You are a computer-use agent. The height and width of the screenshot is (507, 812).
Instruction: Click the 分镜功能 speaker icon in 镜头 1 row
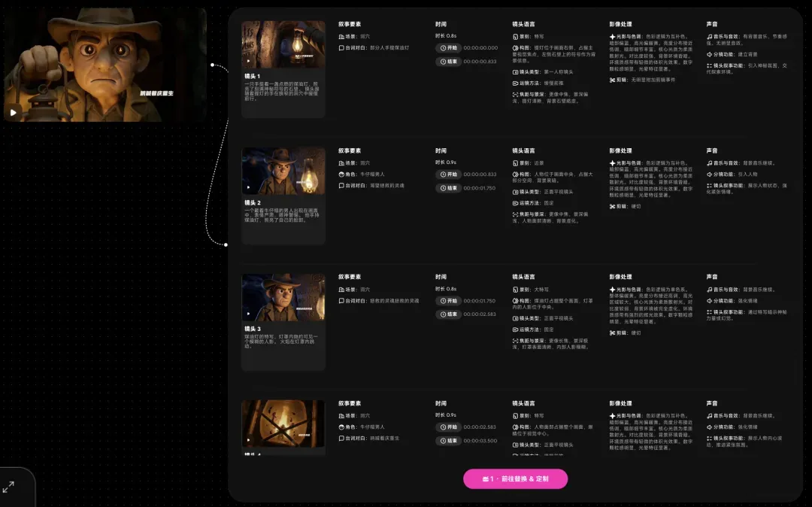(x=710, y=54)
